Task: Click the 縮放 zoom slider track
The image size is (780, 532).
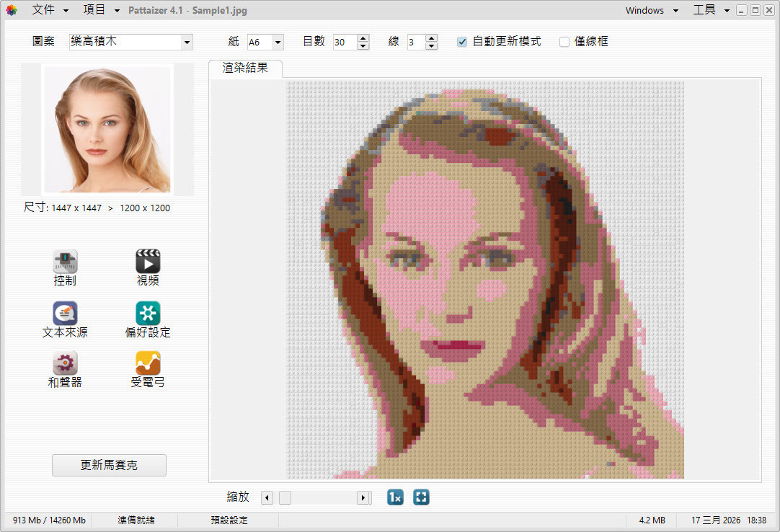Action: click(324, 497)
